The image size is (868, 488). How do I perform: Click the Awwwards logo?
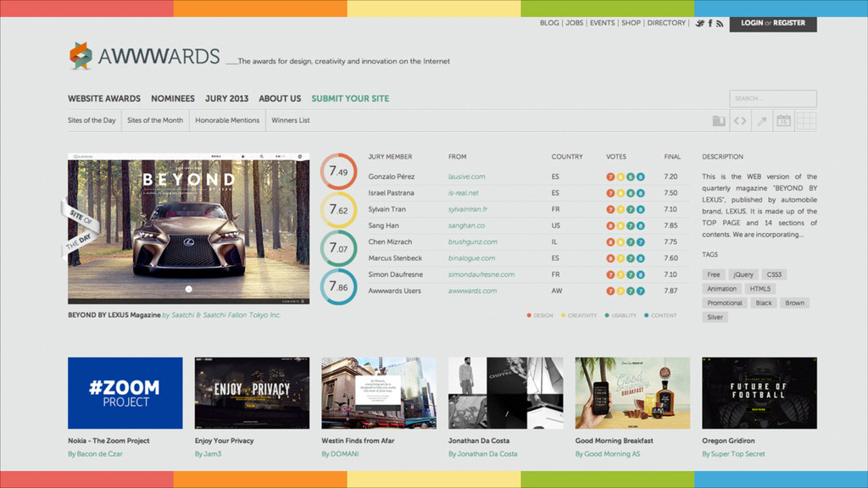point(144,56)
